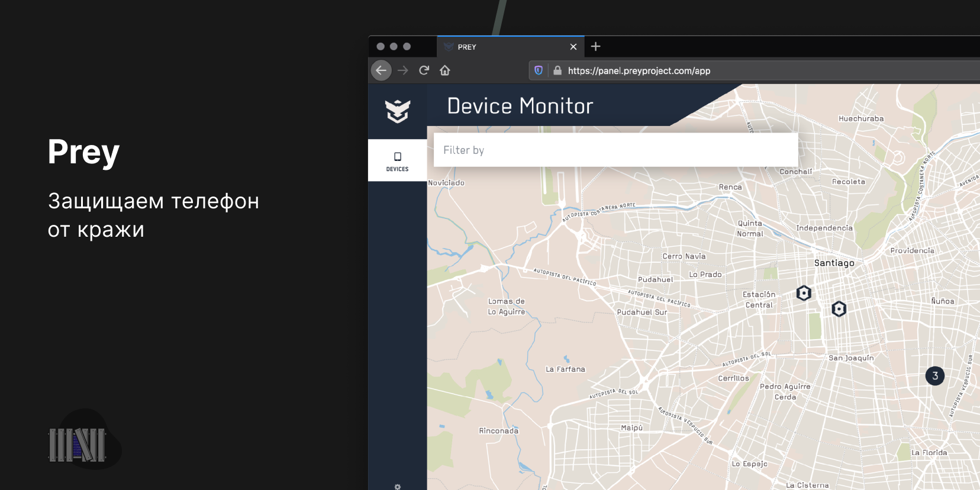
Task: Click the La Farfana map label
Action: click(x=565, y=369)
